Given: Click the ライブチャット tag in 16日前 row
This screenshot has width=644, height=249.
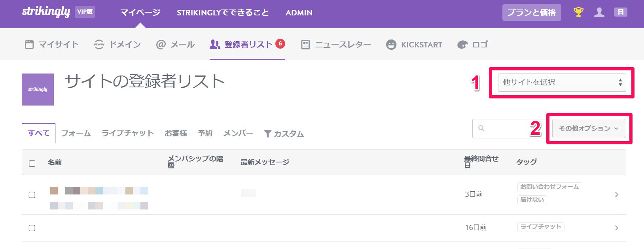Looking at the screenshot, I should pyautogui.click(x=541, y=227).
